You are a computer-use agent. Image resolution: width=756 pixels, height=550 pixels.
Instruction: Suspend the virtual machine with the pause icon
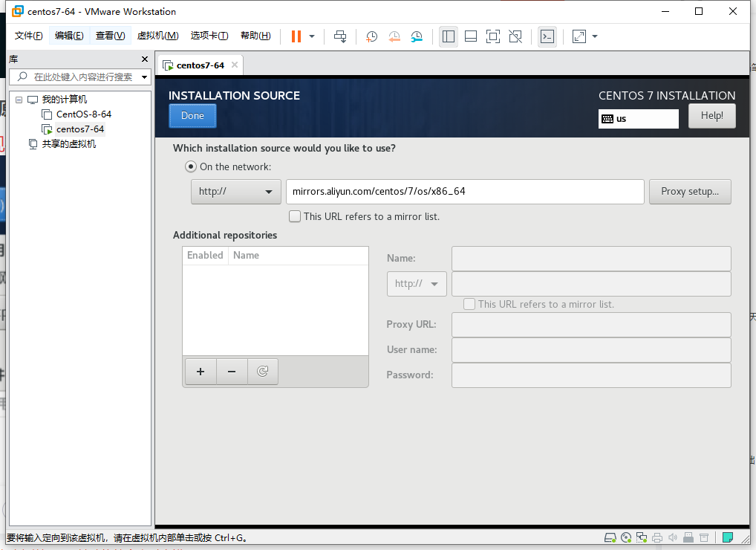(295, 36)
